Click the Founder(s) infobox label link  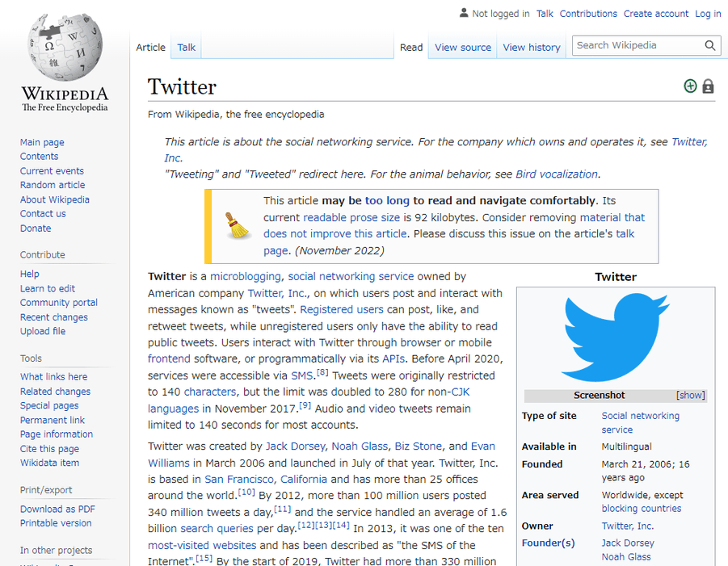pos(549,543)
